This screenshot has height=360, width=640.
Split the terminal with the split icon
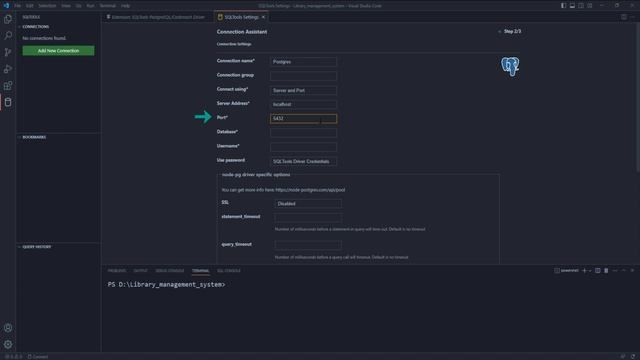(x=598, y=271)
